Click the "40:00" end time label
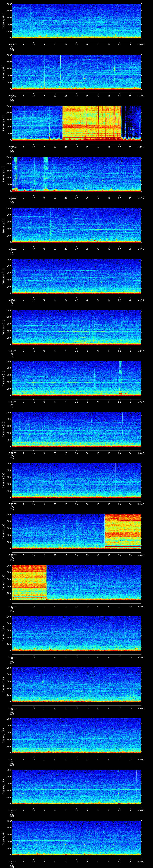153x868 pixels. [141, 555]
